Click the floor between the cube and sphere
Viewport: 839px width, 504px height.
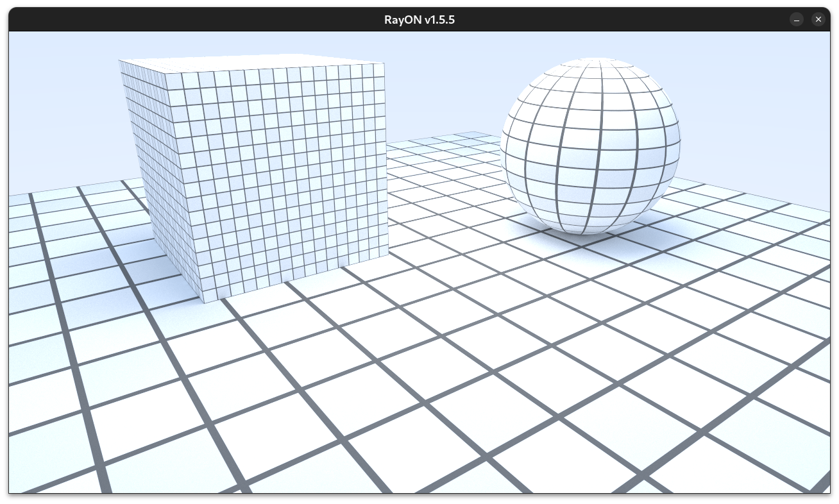(x=449, y=212)
